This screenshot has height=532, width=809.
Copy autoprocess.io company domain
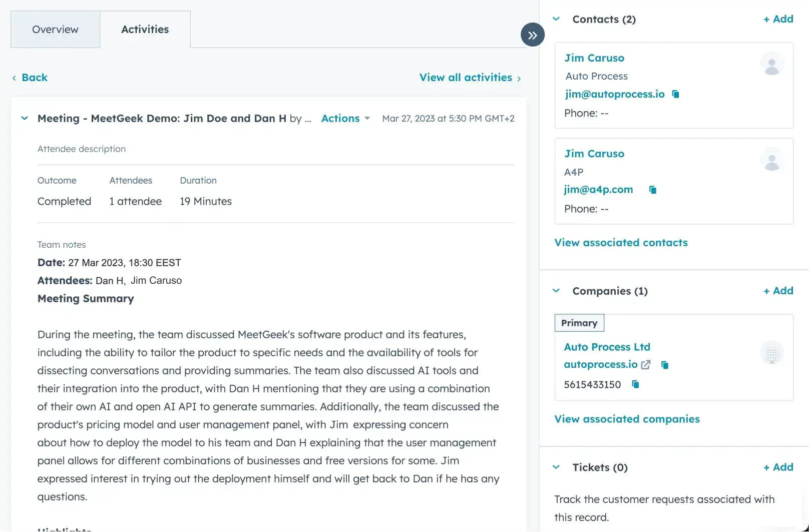pos(665,365)
